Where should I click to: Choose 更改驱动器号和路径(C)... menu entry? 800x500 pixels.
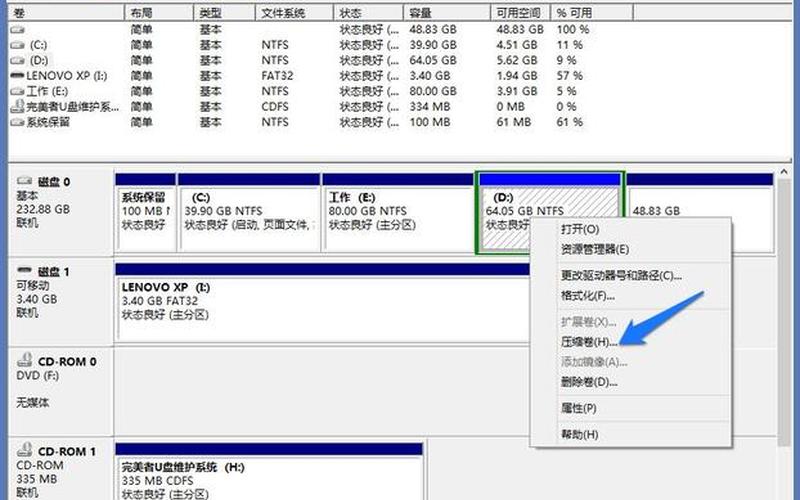tap(621, 276)
